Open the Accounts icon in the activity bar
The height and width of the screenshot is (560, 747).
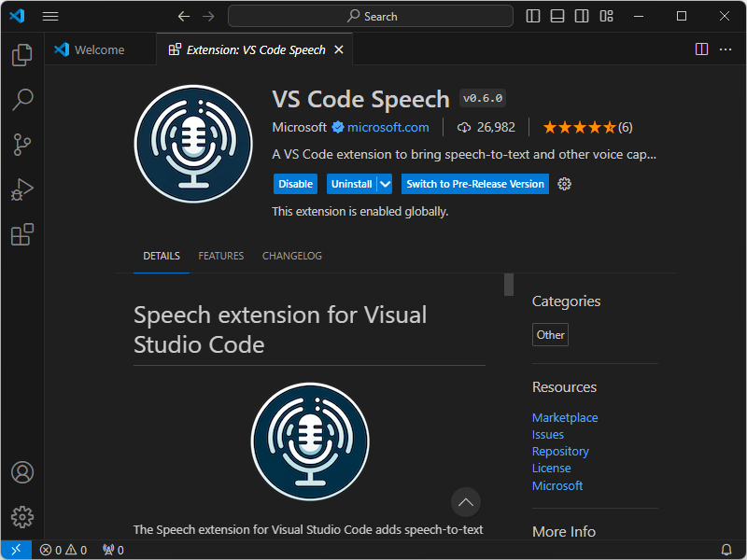pyautogui.click(x=22, y=473)
